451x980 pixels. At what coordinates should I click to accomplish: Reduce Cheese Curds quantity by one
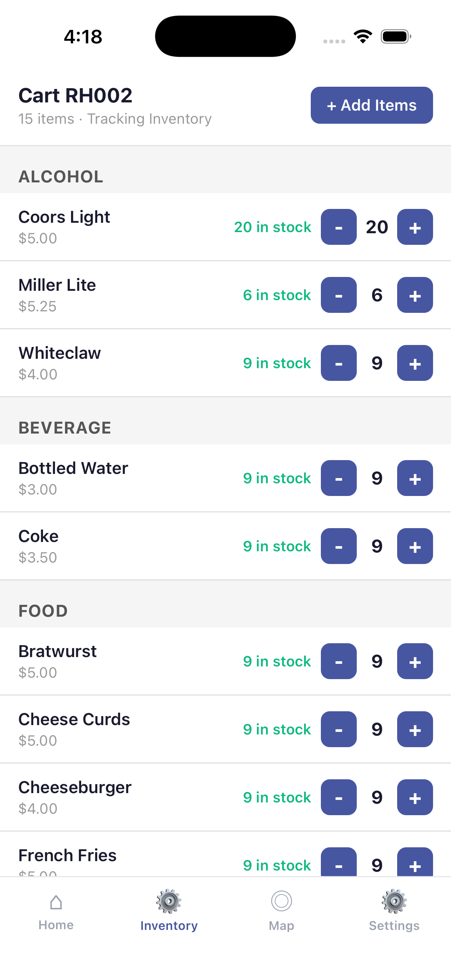point(338,729)
